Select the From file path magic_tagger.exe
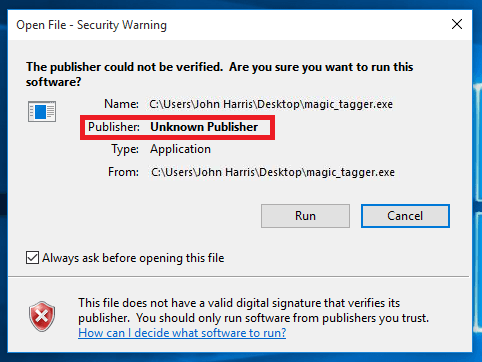The image size is (482, 362). [273, 172]
